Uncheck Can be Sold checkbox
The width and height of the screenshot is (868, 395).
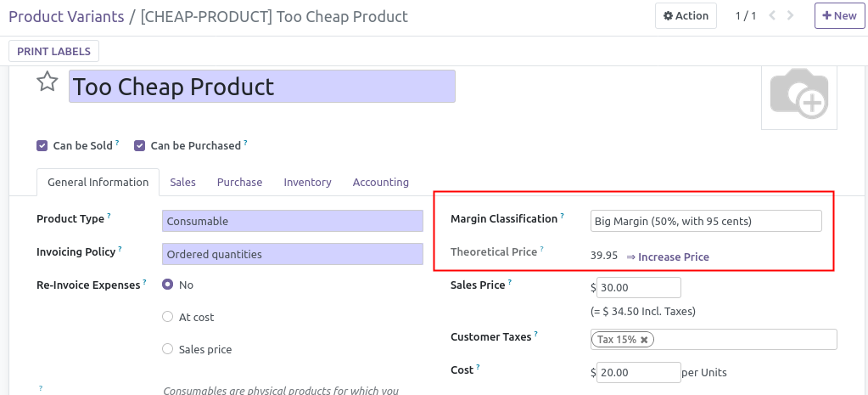pyautogui.click(x=42, y=146)
